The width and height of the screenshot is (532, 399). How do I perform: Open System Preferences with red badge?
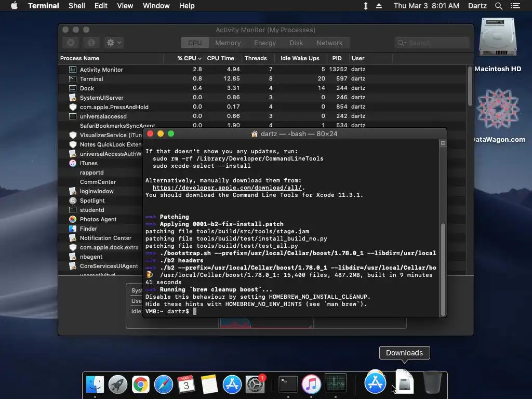click(255, 384)
